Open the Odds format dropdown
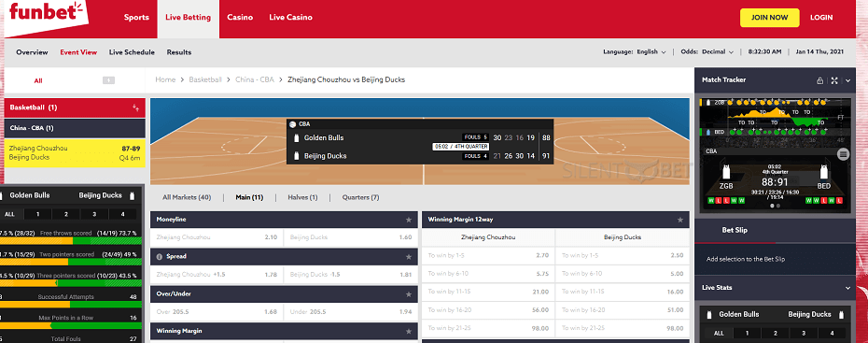The image size is (868, 343). [x=718, y=52]
